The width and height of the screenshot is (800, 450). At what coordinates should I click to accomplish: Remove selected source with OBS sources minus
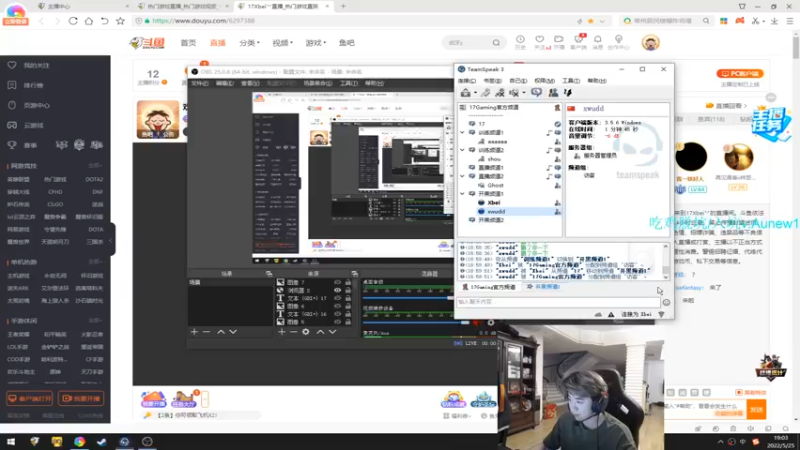293,332
